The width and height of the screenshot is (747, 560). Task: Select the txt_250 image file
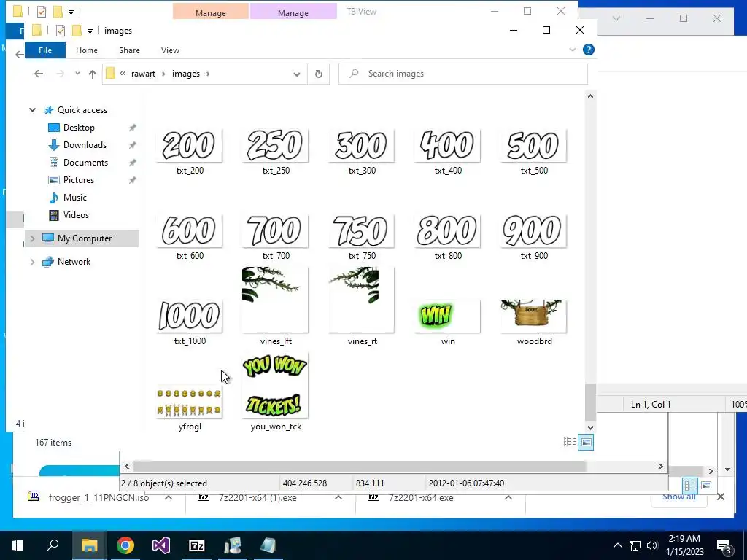tap(275, 146)
